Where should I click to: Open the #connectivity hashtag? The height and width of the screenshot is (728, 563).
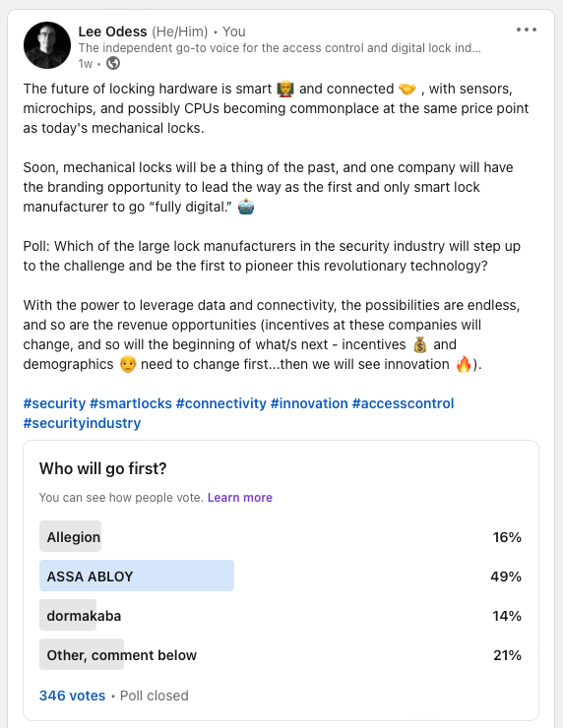[221, 403]
